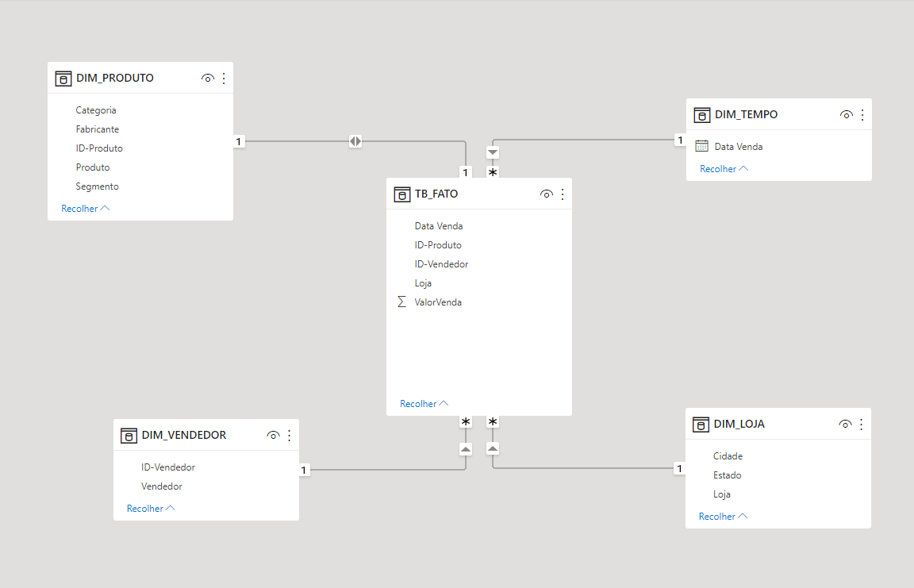The width and height of the screenshot is (914, 588).
Task: Collapse DIM_VENDEDOR using its Recolher chevron
Action: [170, 508]
